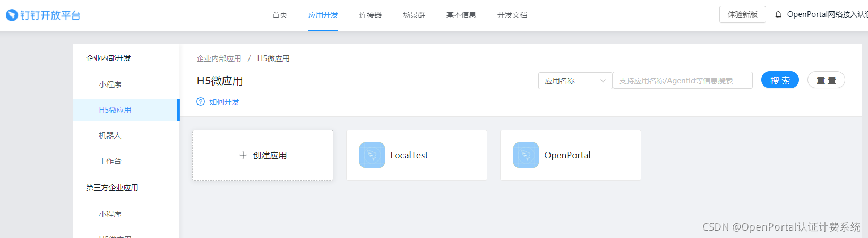This screenshot has height=238, width=868.
Task: Click the plus icon to create app
Action: pos(243,155)
